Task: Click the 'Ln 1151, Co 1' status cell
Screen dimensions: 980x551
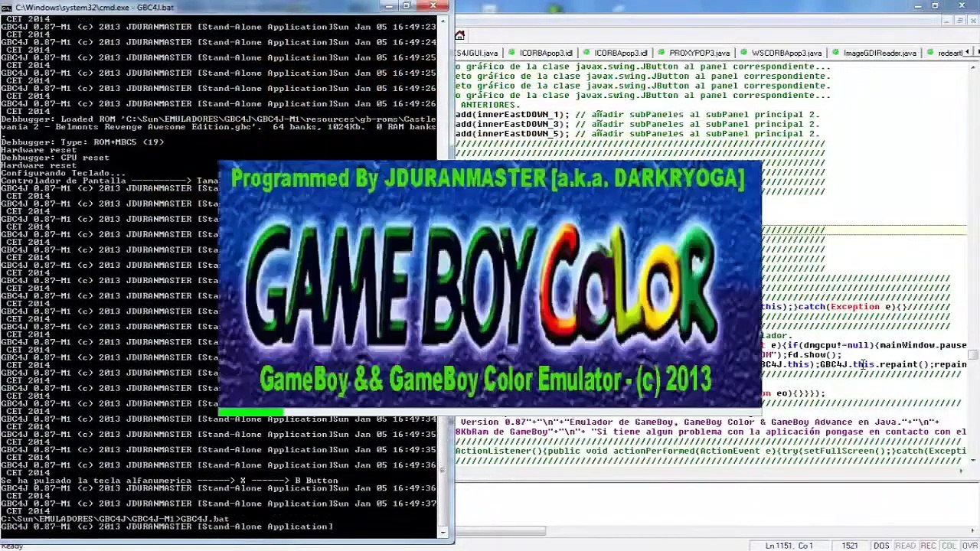Action: click(788, 546)
